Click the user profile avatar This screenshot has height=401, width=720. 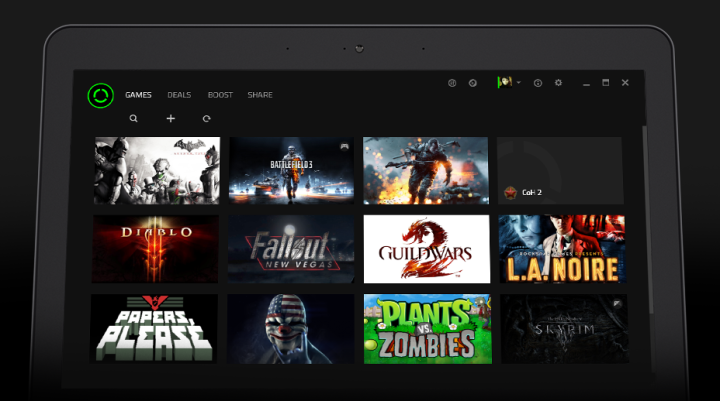(505, 82)
